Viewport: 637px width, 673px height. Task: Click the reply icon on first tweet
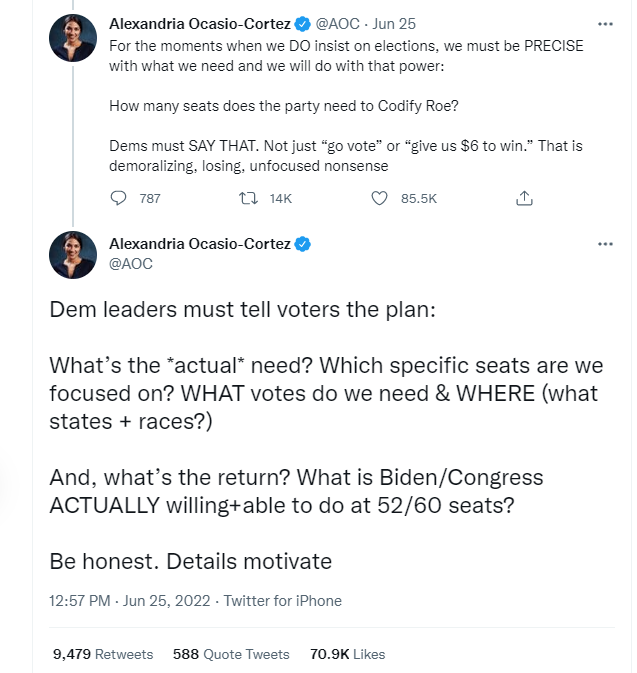click(x=119, y=199)
